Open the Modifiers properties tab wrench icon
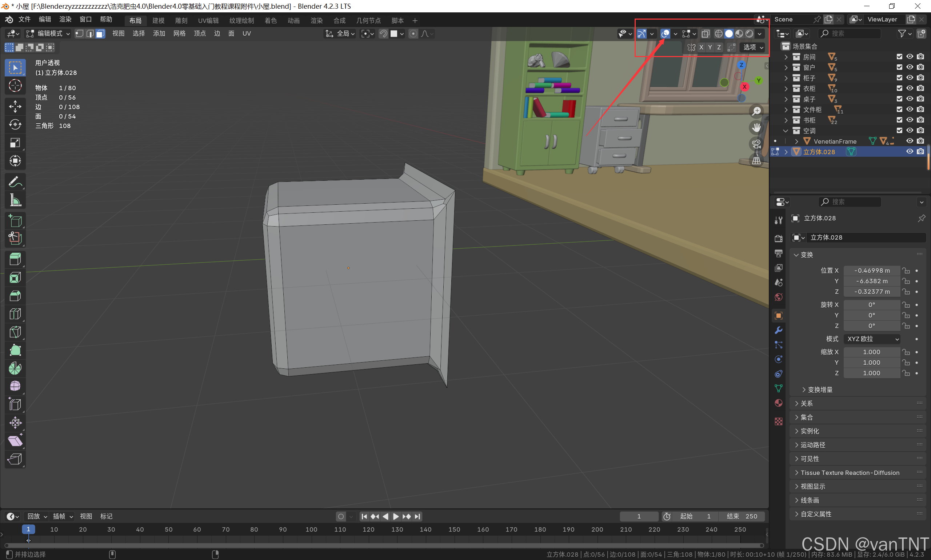Image resolution: width=931 pixels, height=560 pixels. (x=778, y=330)
